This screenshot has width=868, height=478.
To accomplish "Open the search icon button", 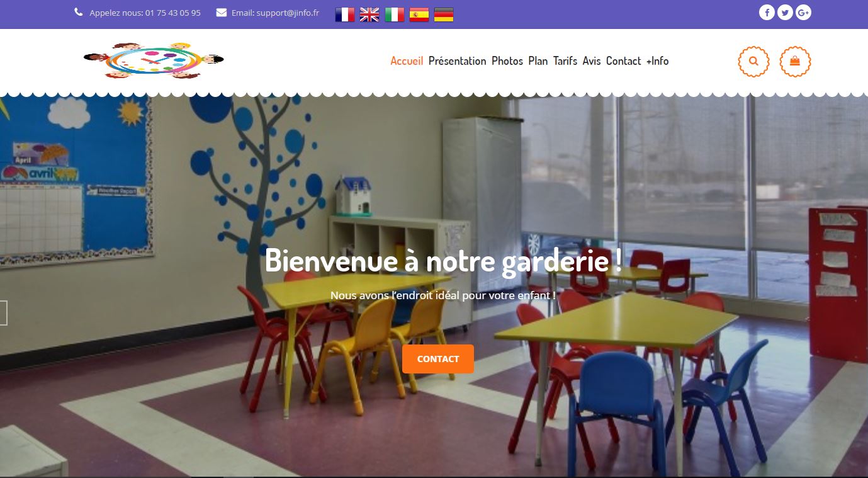I will (753, 62).
